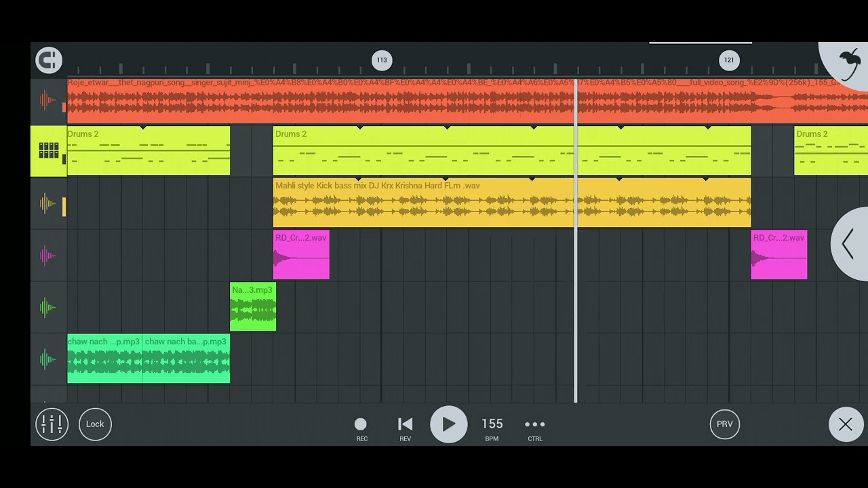
Task: Rewind to start with REV button
Action: 405,428
